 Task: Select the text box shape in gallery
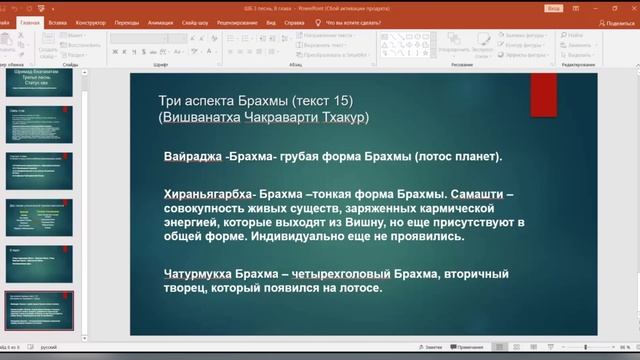point(385,37)
